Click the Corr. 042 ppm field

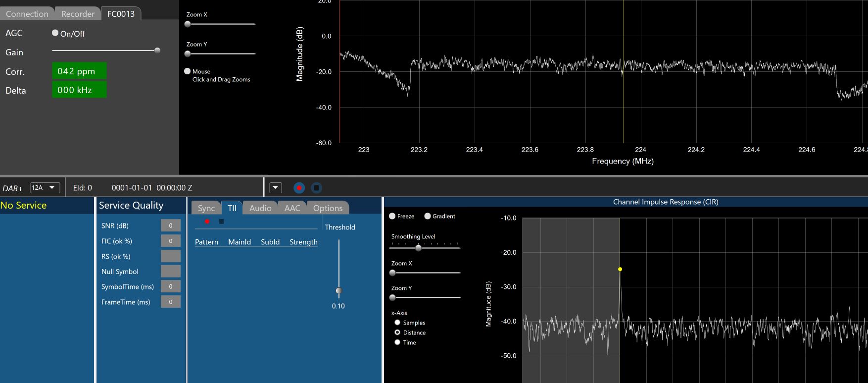coord(79,71)
